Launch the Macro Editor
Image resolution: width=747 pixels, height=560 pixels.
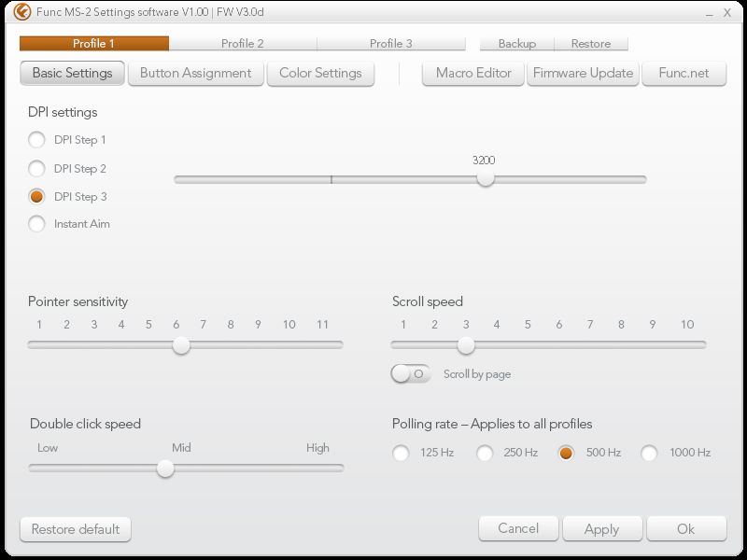pos(473,74)
